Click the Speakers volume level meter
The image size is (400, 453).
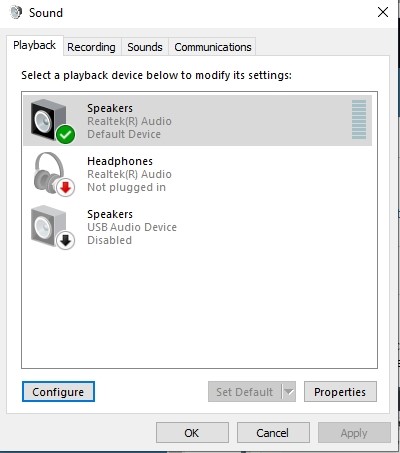359,119
